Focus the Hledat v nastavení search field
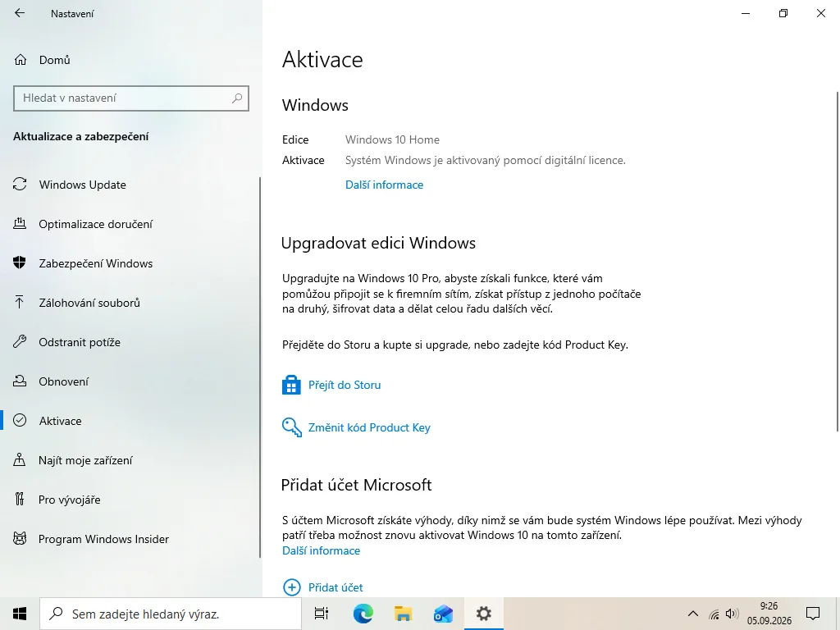The image size is (840, 630). (131, 98)
